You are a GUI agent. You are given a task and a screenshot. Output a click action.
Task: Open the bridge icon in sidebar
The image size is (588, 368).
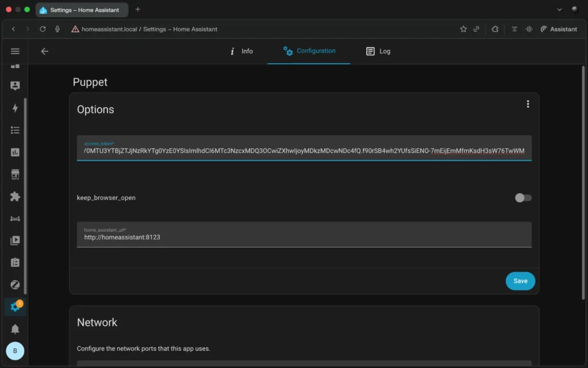pyautogui.click(x=15, y=218)
